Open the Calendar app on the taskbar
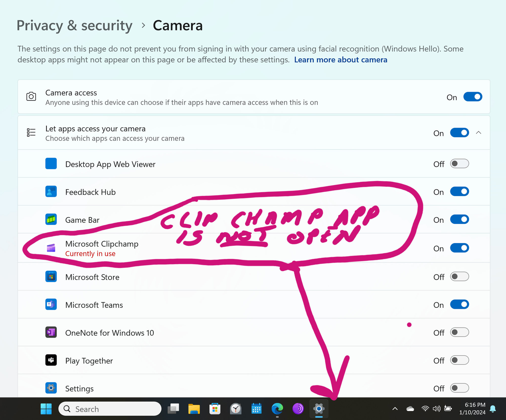Screen dimensions: 506x420 click(256, 409)
